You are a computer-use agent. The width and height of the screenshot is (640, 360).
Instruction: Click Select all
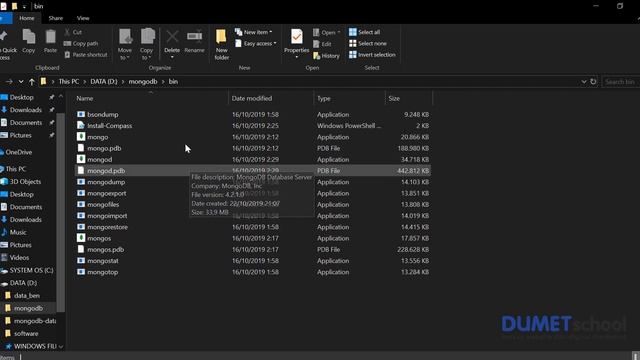click(364, 32)
